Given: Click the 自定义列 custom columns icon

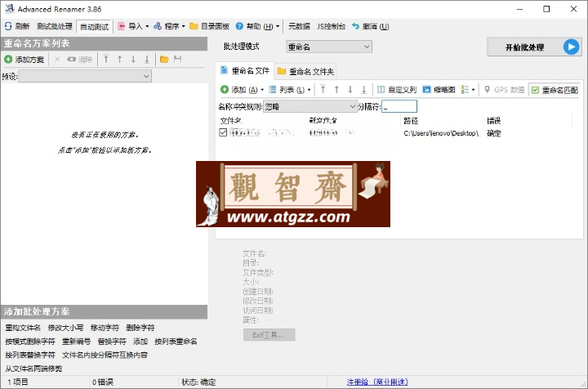Looking at the screenshot, I should coord(381,90).
